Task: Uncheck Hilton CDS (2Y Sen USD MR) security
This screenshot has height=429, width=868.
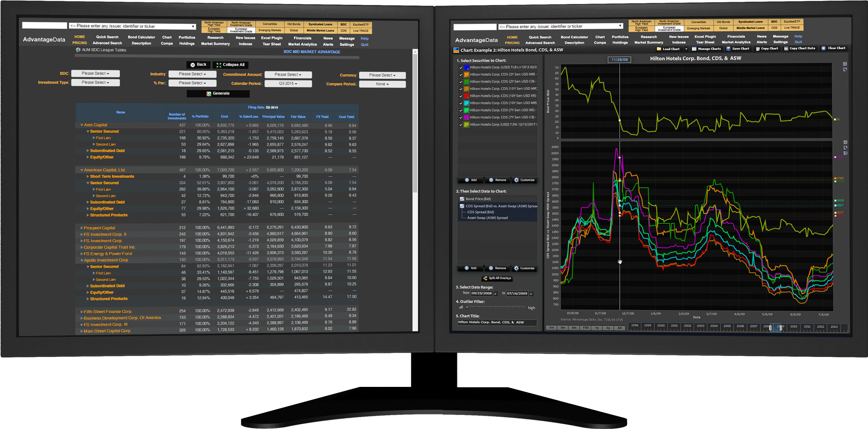Action: [x=461, y=75]
